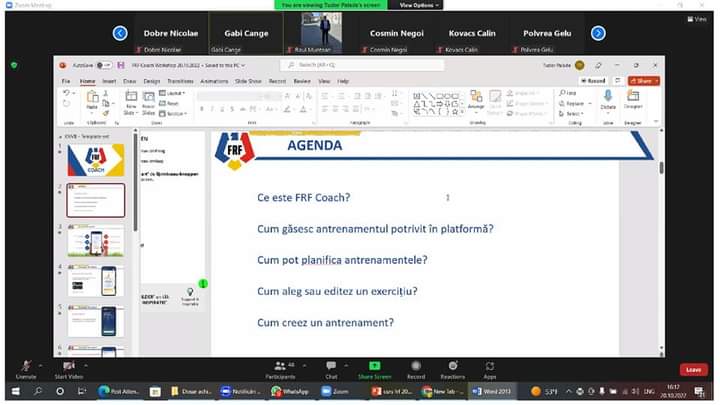
Task: Click PowerPoint Save icon
Action: 121,65
